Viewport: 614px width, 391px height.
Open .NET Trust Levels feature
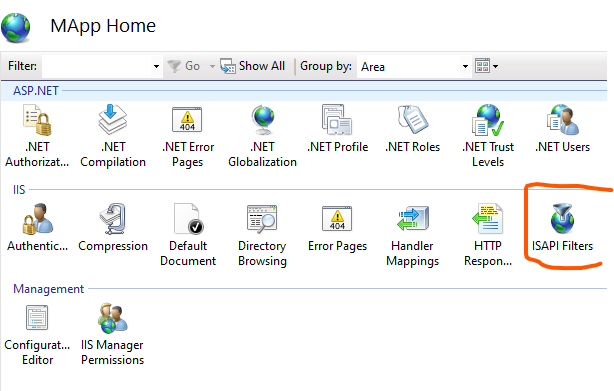pos(488,136)
